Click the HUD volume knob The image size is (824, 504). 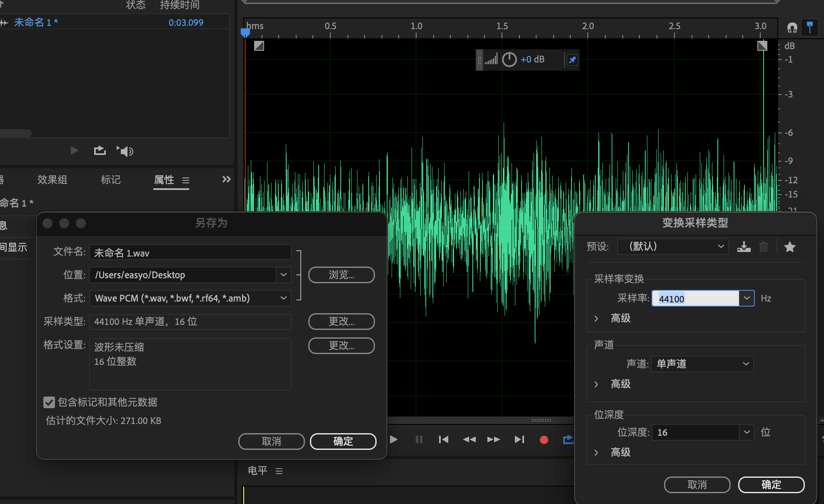point(509,60)
